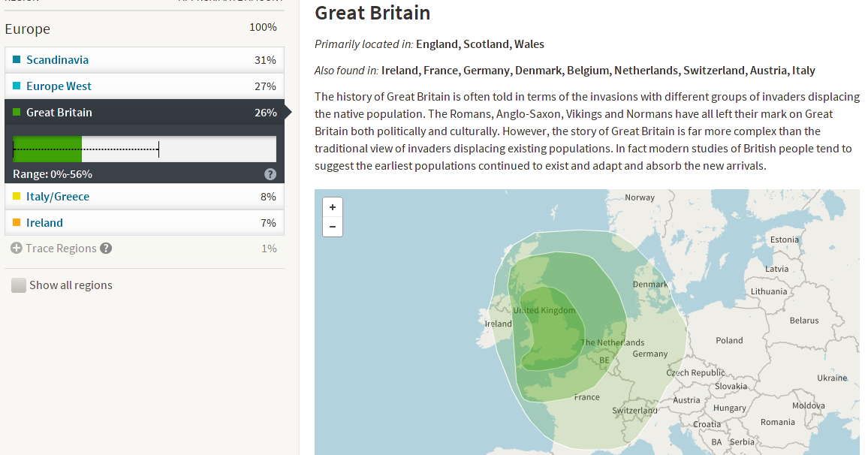The height and width of the screenshot is (455, 868).
Task: Click the Denmark label on the map
Action: click(650, 285)
